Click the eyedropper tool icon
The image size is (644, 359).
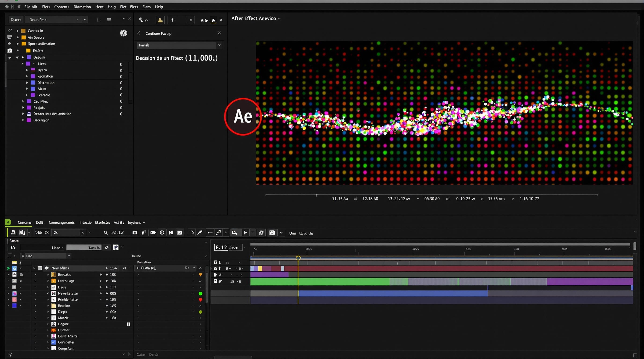(200, 232)
